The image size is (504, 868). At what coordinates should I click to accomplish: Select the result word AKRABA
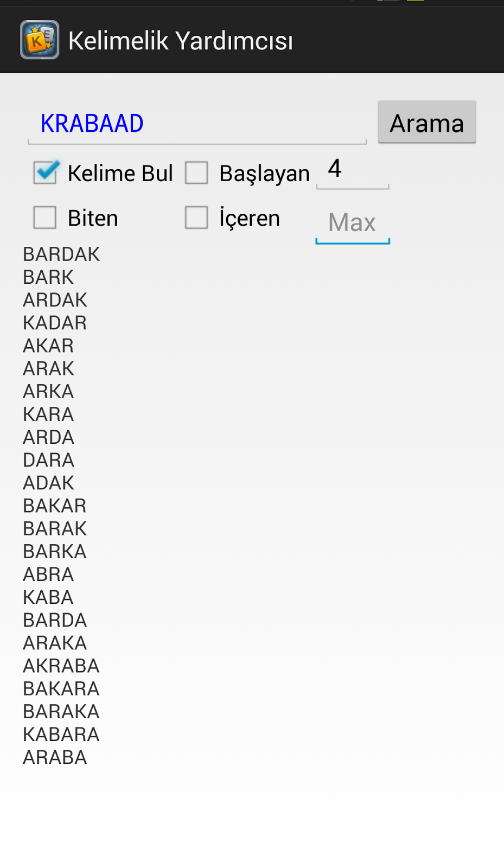point(61,666)
